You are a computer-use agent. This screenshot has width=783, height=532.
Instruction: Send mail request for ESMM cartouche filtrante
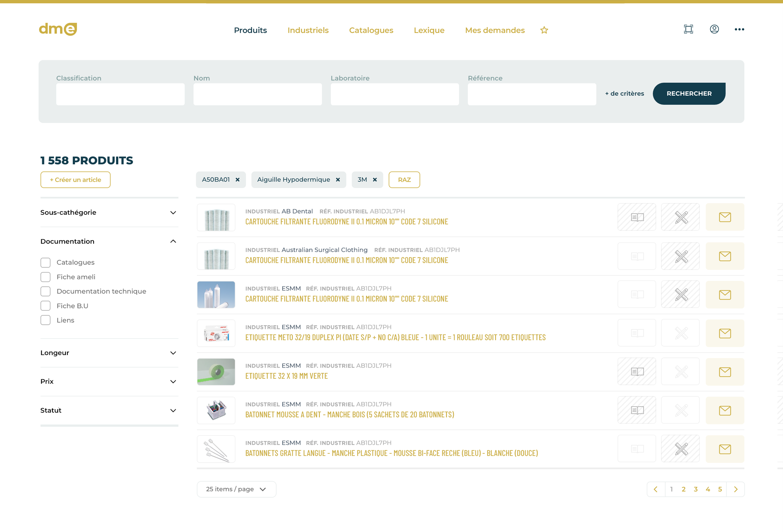point(725,295)
